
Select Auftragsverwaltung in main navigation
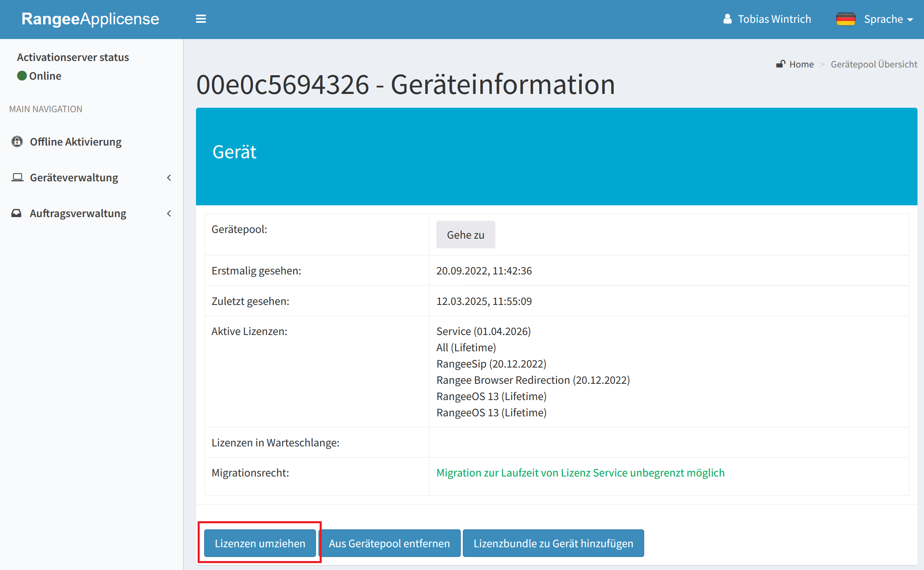(x=78, y=213)
